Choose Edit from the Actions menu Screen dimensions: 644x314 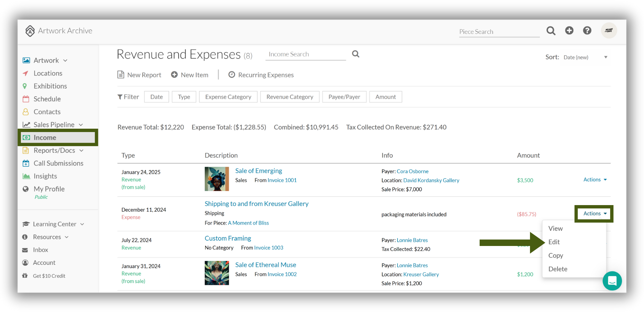point(554,242)
